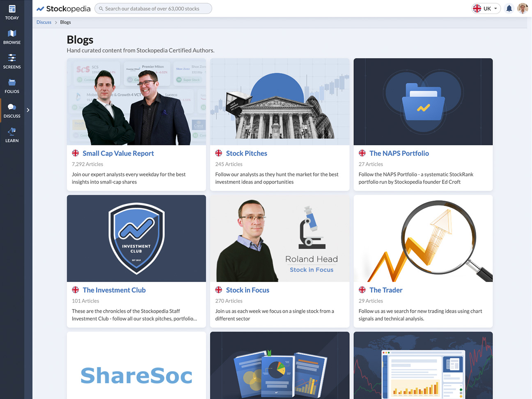Click the stock search input field
Image resolution: width=532 pixels, height=399 pixels.
(153, 9)
